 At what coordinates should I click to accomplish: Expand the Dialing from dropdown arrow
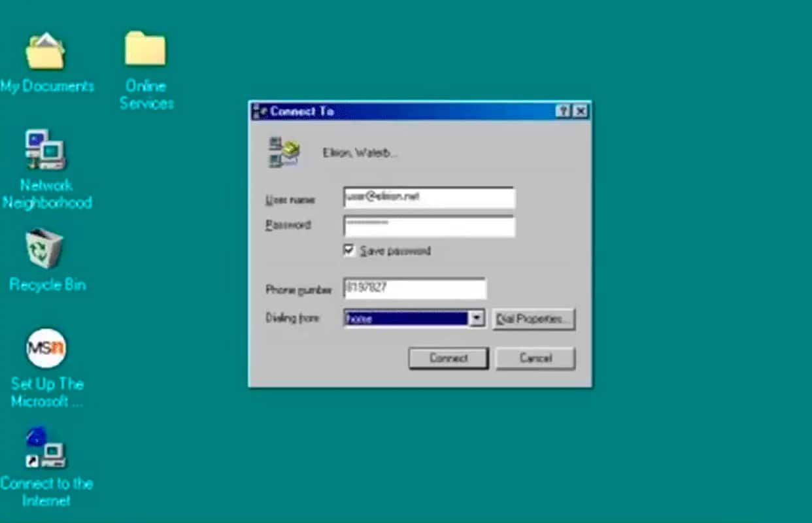tap(477, 318)
